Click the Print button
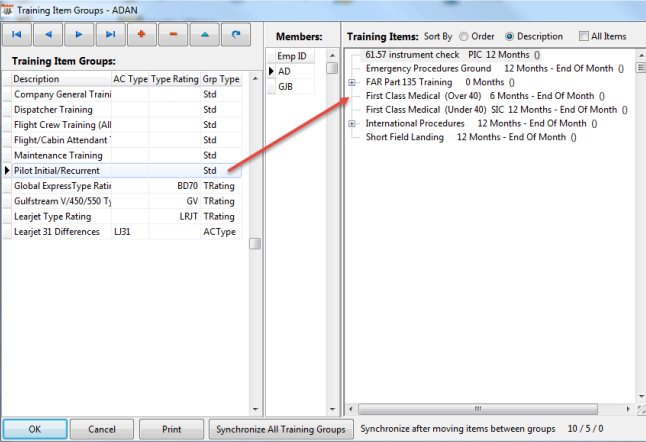This screenshot has height=442, width=646. click(x=171, y=429)
